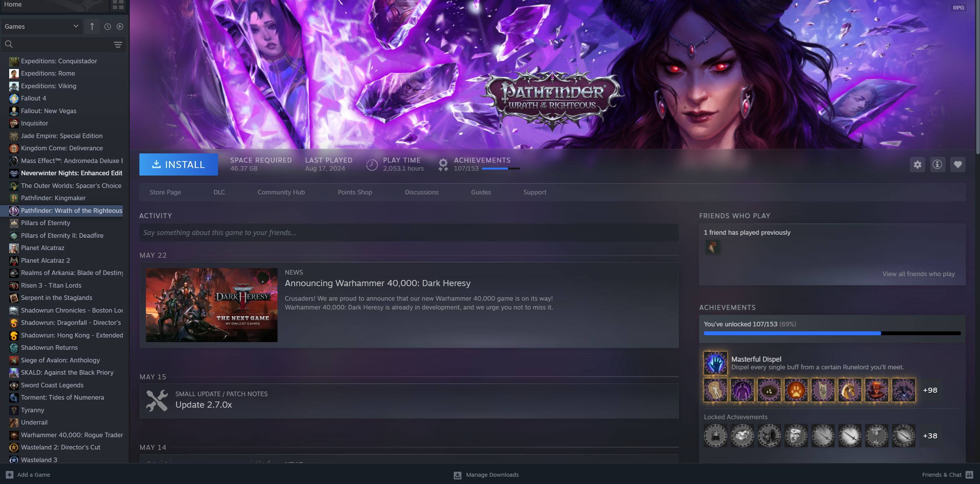The height and width of the screenshot is (484, 980).
Task: Open the game settings gear icon
Action: 917,165
